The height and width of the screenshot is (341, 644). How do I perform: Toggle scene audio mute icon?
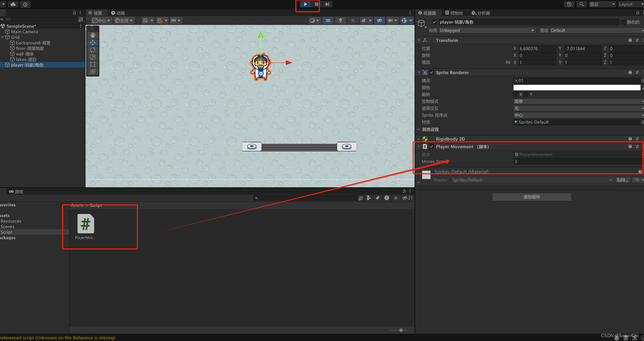pyautogui.click(x=353, y=20)
